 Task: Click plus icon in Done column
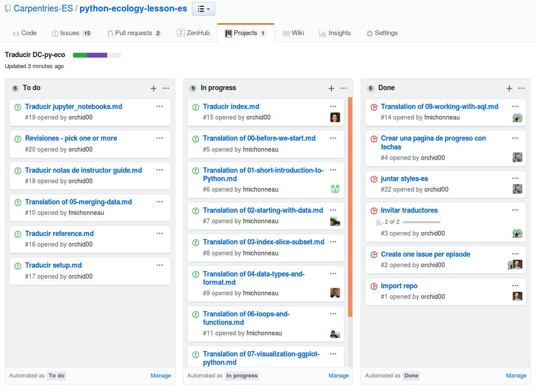509,88
